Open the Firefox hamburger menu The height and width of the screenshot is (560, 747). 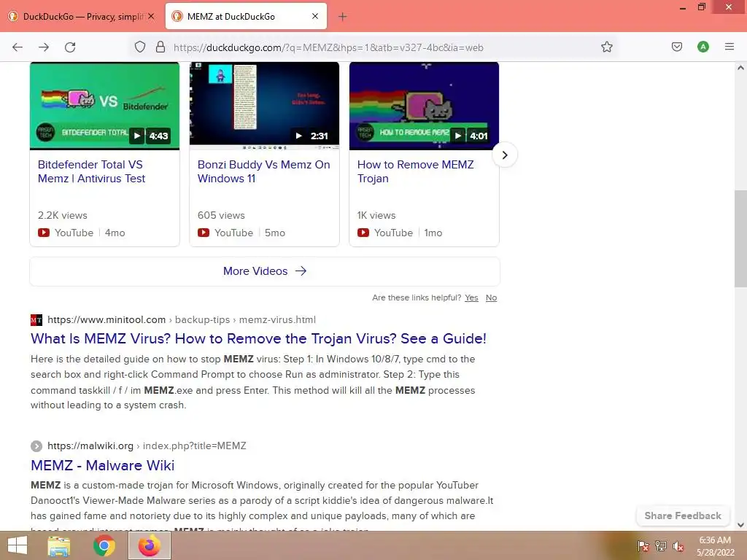pyautogui.click(x=729, y=47)
